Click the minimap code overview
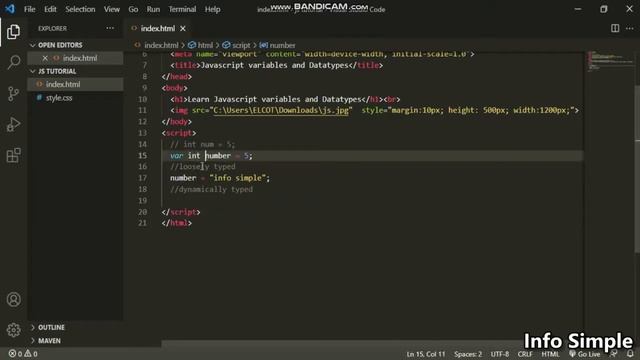640x360 pixels. (610, 61)
